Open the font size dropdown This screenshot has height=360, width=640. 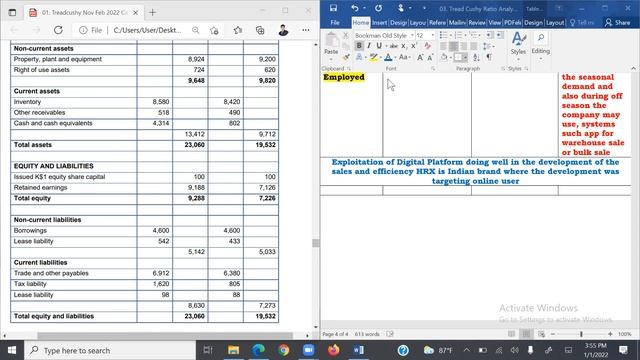433,36
